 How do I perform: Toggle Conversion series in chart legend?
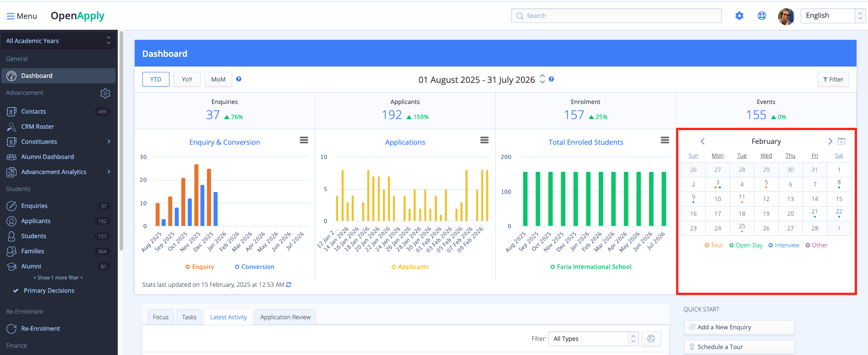(x=255, y=267)
